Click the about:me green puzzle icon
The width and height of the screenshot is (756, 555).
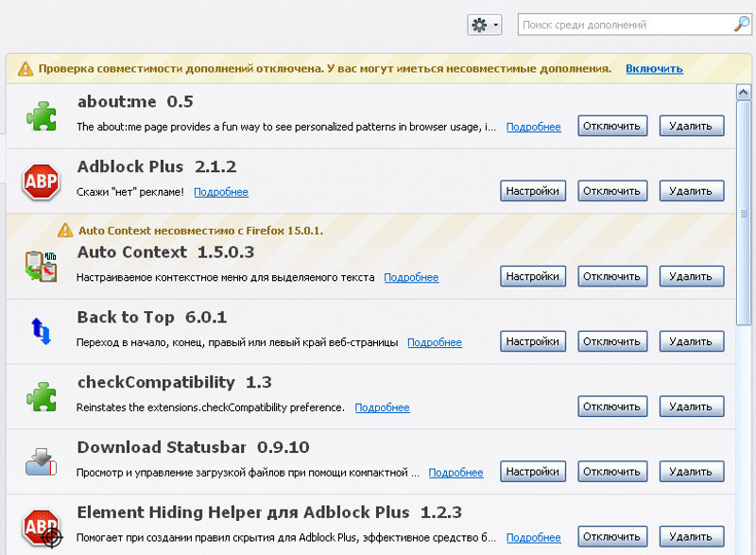click(x=41, y=115)
